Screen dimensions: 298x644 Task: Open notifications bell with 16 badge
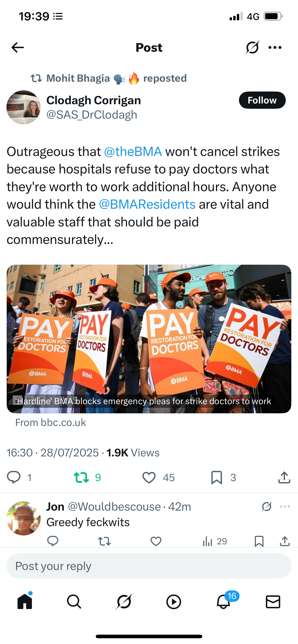tap(224, 601)
